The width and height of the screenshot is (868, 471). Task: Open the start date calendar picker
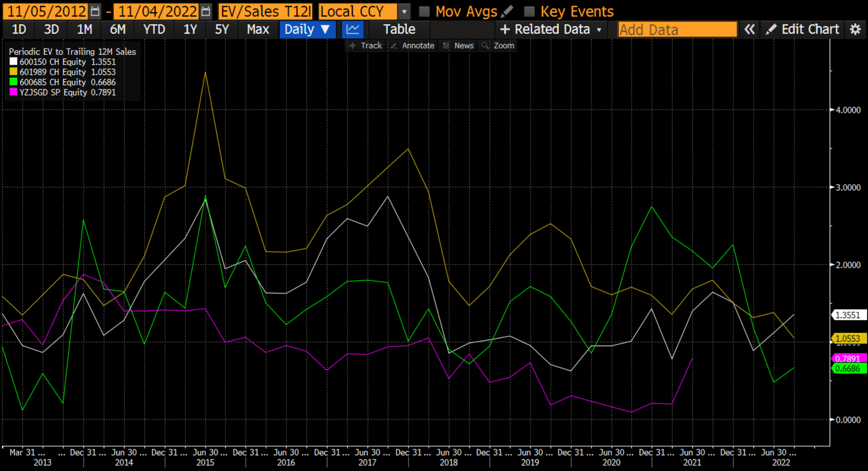coord(95,11)
